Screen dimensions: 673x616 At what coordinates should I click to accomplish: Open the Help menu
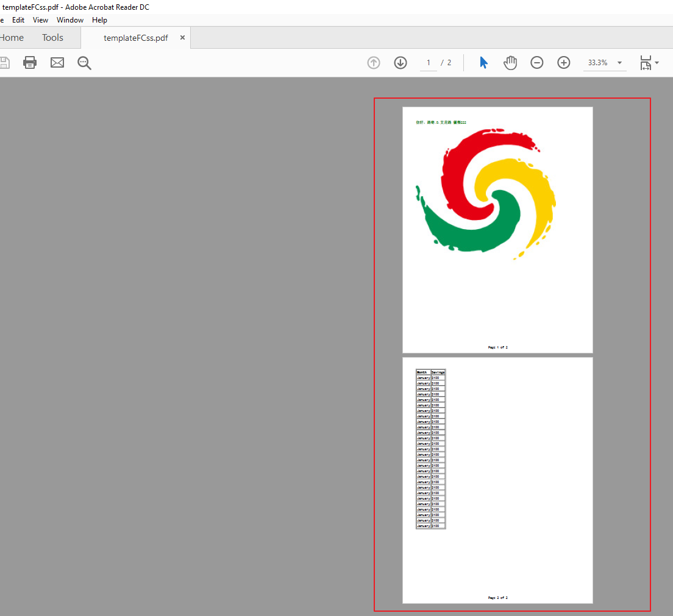99,19
